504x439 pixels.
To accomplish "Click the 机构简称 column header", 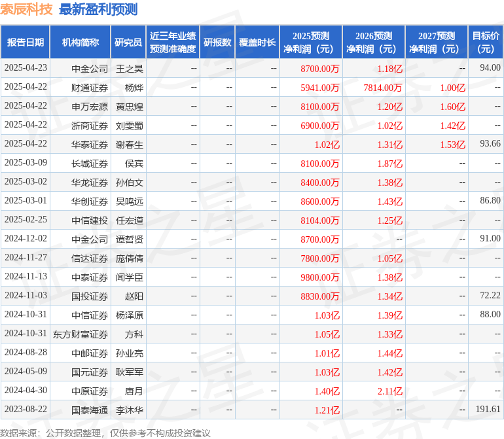I will [x=81, y=42].
